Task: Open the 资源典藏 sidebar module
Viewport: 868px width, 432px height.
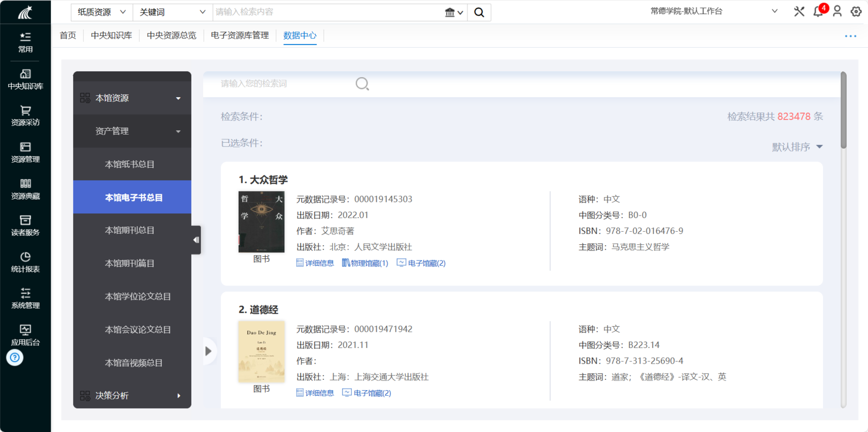Action: pyautogui.click(x=26, y=189)
